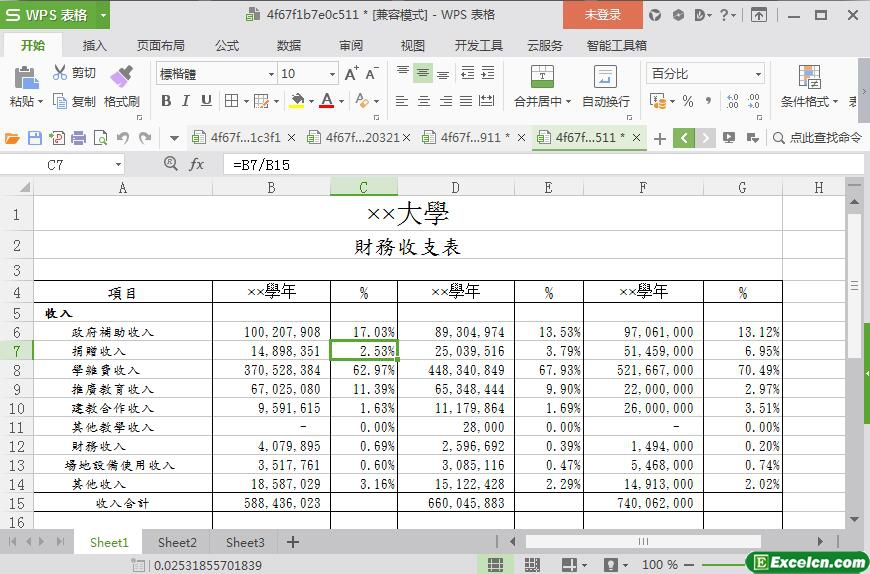Center cell text horizontally
This screenshot has height=574, width=870.
coord(423,101)
